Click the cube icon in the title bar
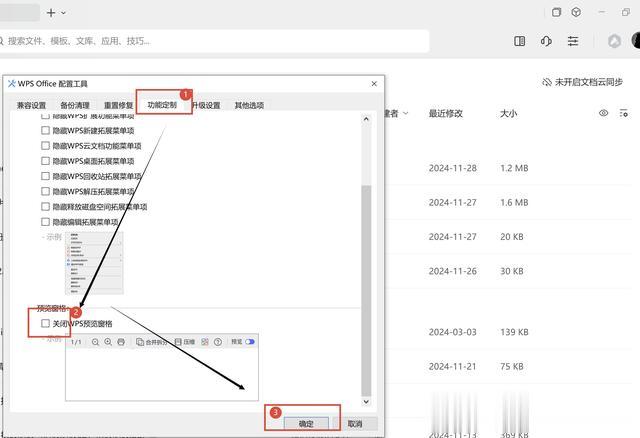 (576, 12)
